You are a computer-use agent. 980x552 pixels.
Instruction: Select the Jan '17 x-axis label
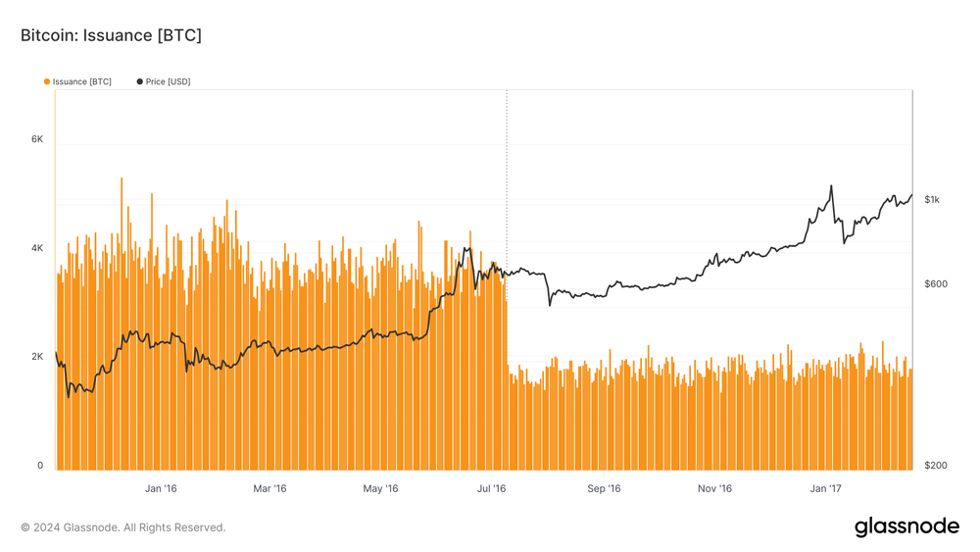click(825, 488)
